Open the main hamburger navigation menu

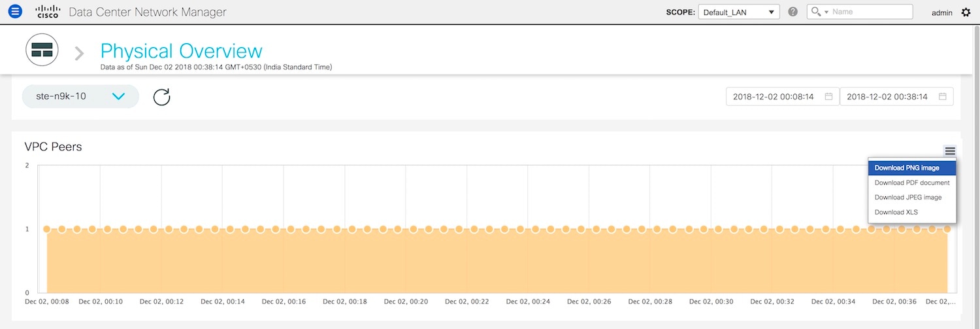[15, 12]
